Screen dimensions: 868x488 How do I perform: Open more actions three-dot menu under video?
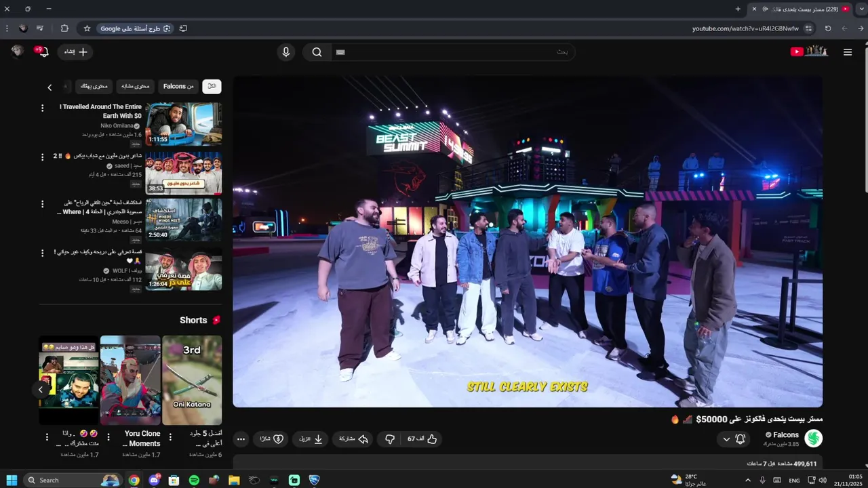pyautogui.click(x=241, y=439)
